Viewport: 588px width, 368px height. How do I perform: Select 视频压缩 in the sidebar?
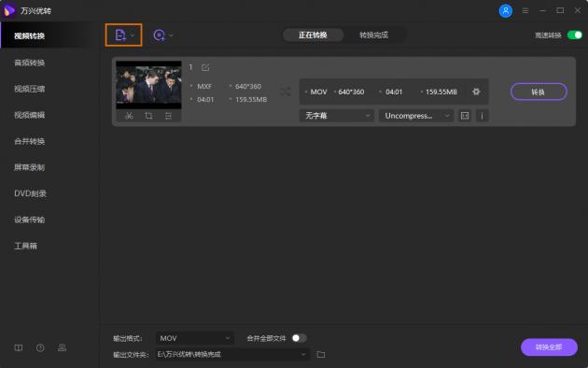pyautogui.click(x=29, y=89)
